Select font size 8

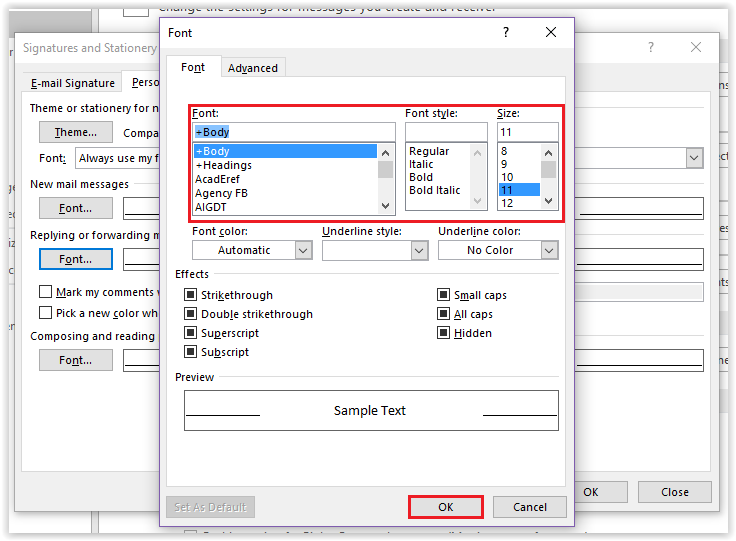(x=519, y=151)
